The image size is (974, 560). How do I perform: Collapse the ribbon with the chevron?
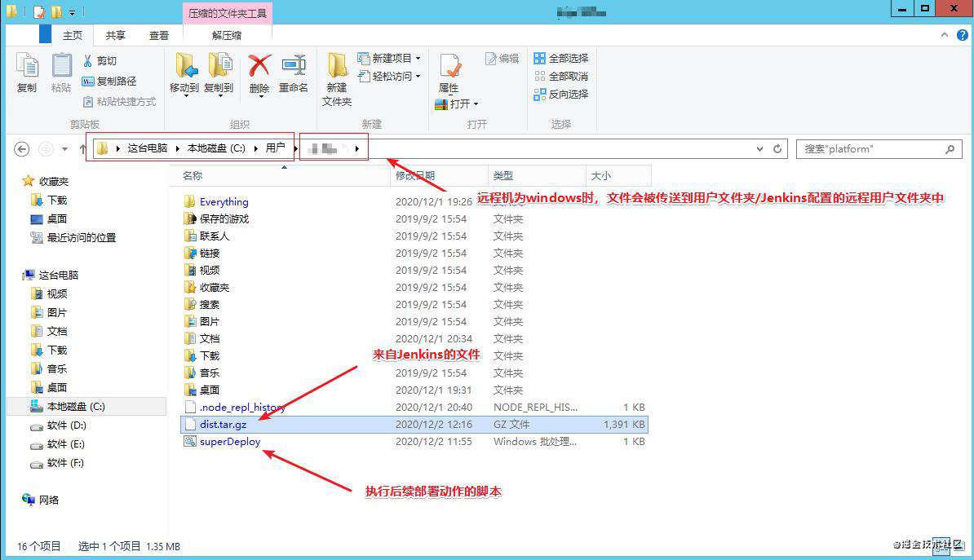pyautogui.click(x=944, y=35)
